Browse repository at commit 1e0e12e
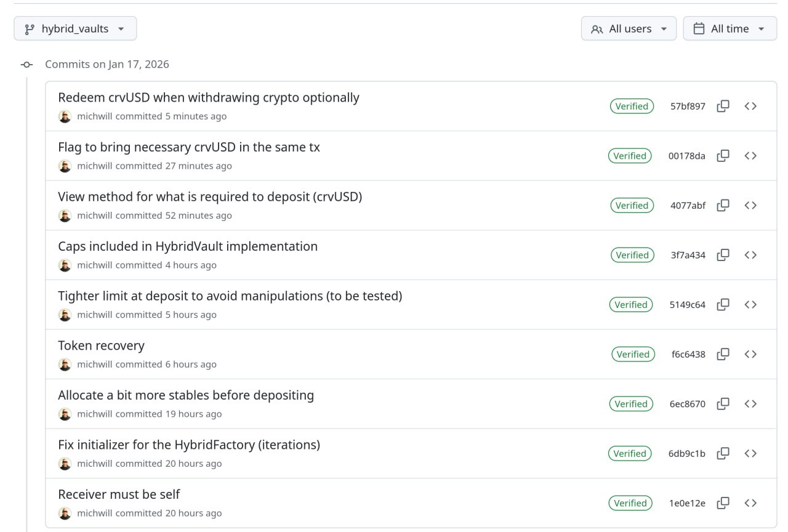This screenshot has width=788, height=532. (x=750, y=503)
